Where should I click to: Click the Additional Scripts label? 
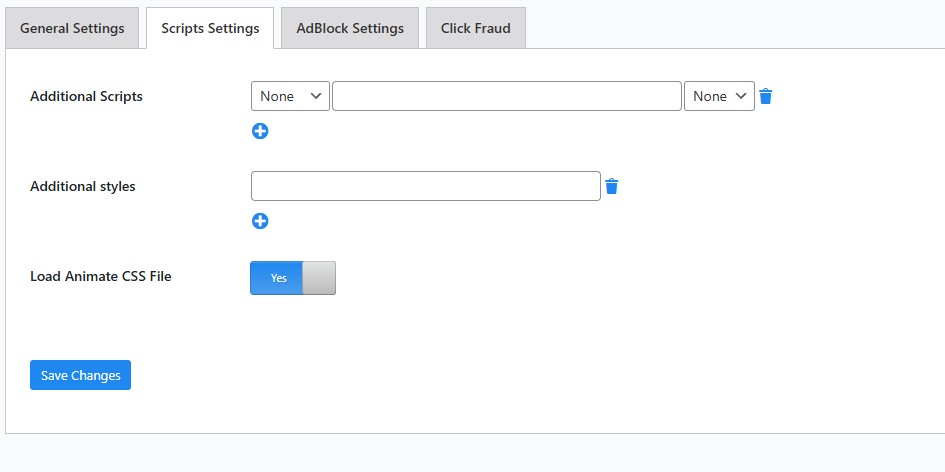coord(86,96)
